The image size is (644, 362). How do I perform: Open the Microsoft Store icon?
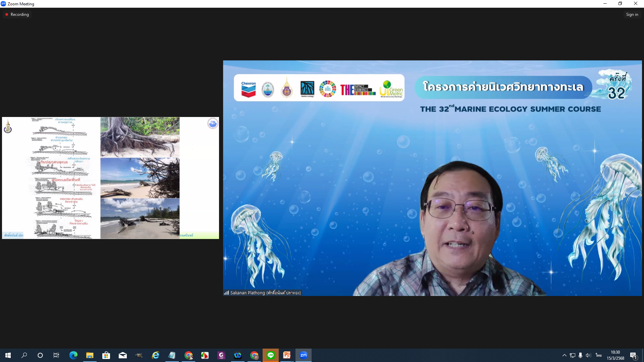[106, 355]
